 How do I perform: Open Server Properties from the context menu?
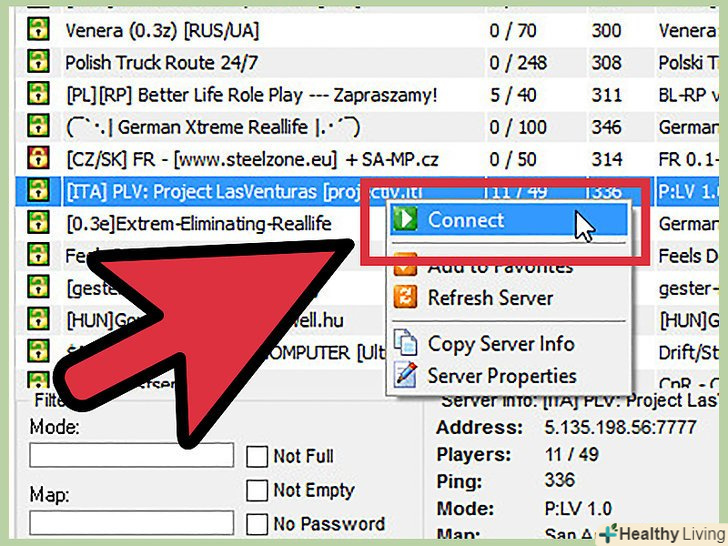pos(508,376)
